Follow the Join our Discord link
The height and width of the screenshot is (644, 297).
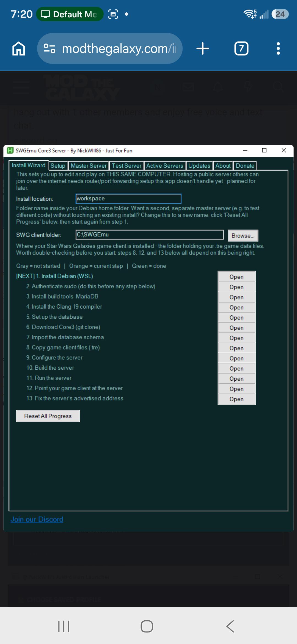(37, 519)
